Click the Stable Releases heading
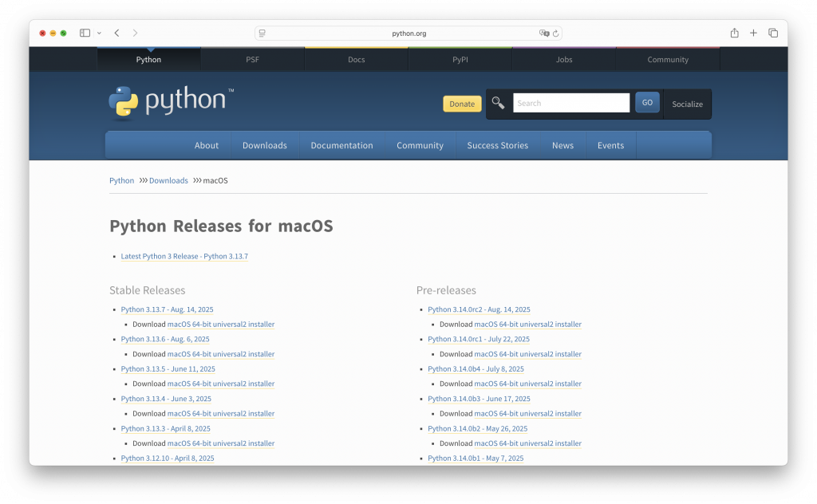The image size is (817, 504). [148, 290]
